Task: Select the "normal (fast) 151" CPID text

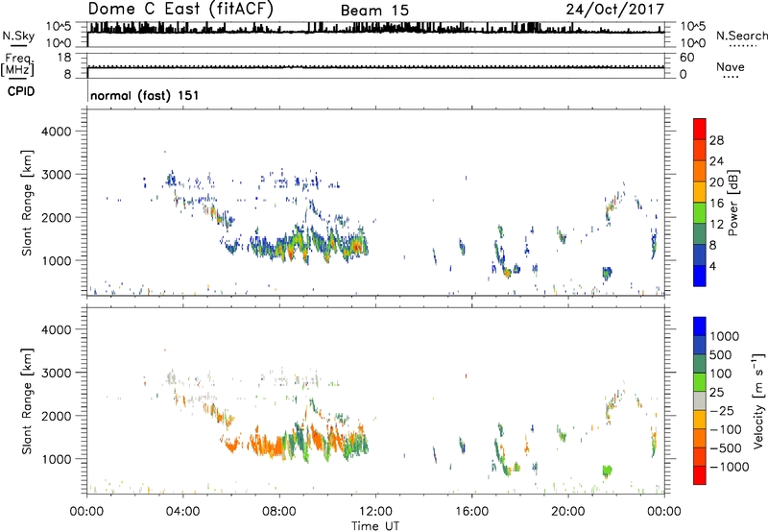Action: (x=145, y=95)
